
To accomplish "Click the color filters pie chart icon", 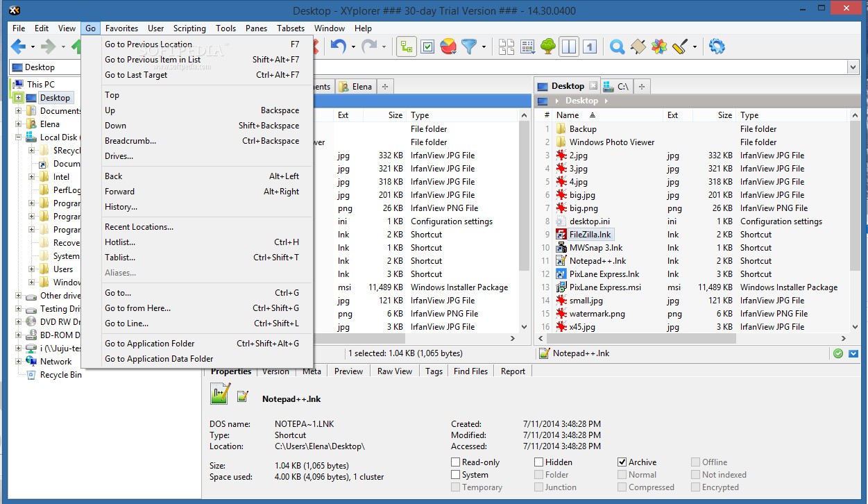I will pos(448,47).
